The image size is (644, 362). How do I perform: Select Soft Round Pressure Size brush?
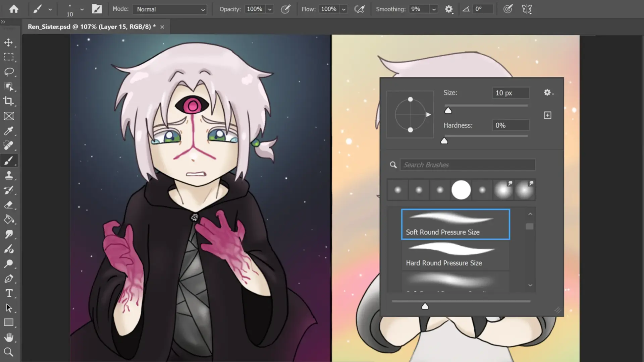tap(455, 224)
